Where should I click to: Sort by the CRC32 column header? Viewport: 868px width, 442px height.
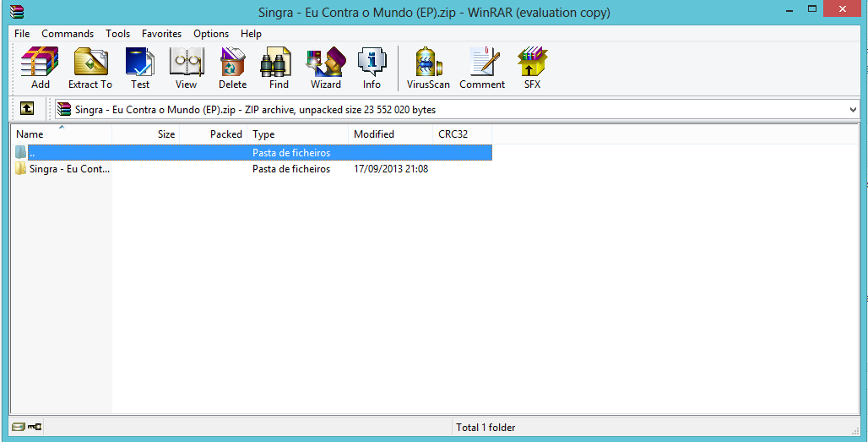point(462,134)
